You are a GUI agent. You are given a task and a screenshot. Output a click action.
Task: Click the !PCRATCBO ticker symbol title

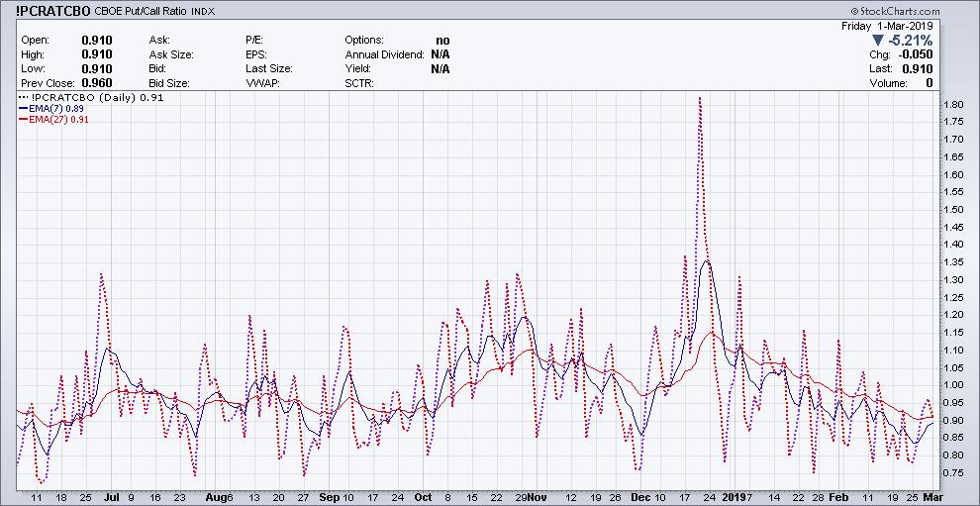[51, 10]
